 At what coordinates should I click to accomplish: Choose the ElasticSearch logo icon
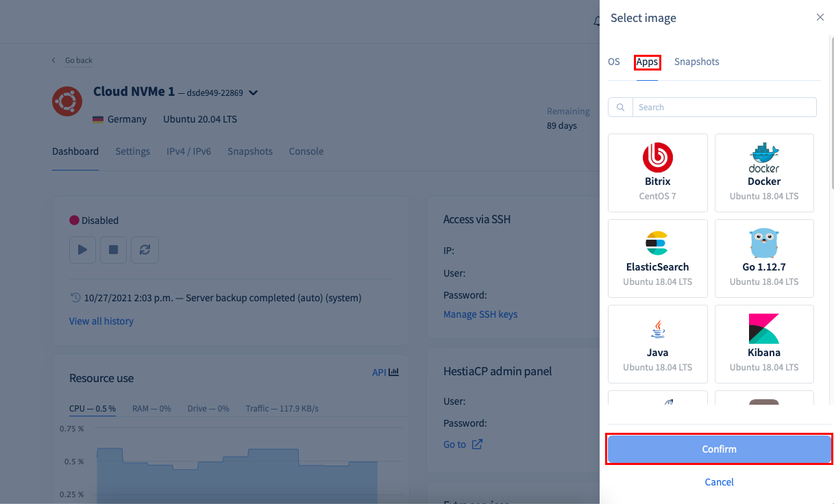click(658, 243)
